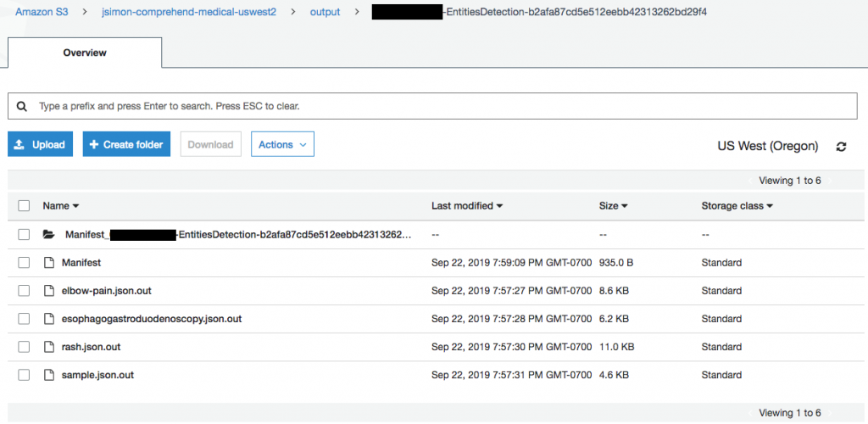
Task: Click Standard storage class in Manifest file row
Action: coord(721,263)
